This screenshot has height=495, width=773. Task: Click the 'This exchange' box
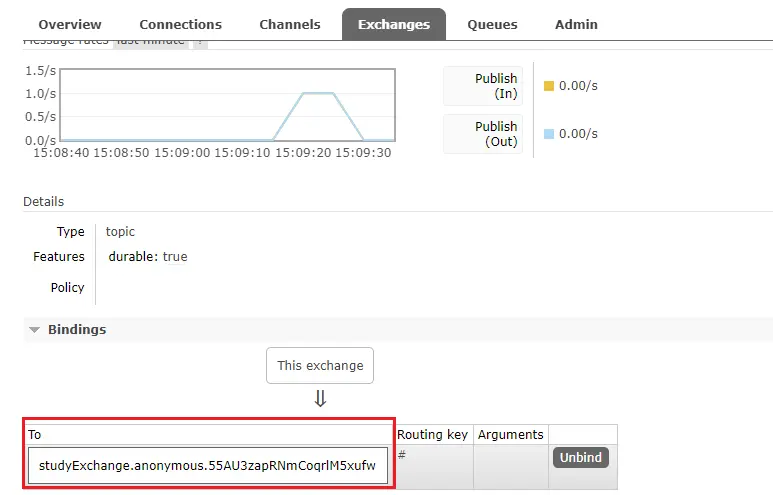pos(320,365)
